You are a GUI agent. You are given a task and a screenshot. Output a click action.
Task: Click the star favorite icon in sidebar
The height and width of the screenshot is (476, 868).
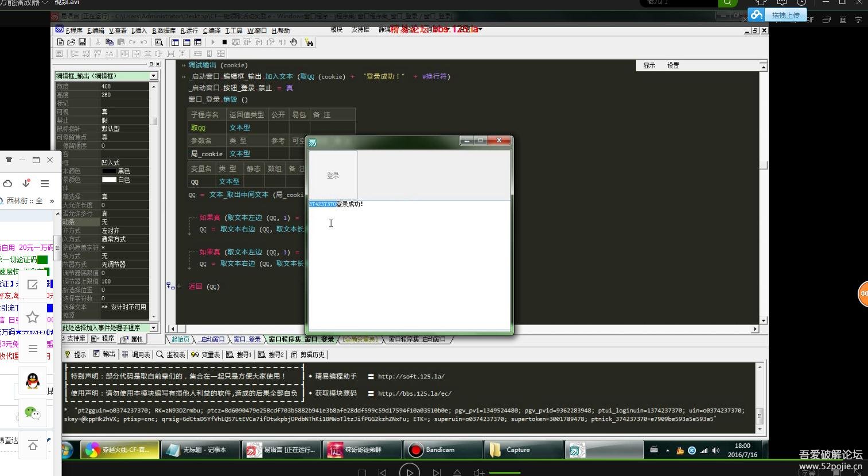pyautogui.click(x=33, y=317)
